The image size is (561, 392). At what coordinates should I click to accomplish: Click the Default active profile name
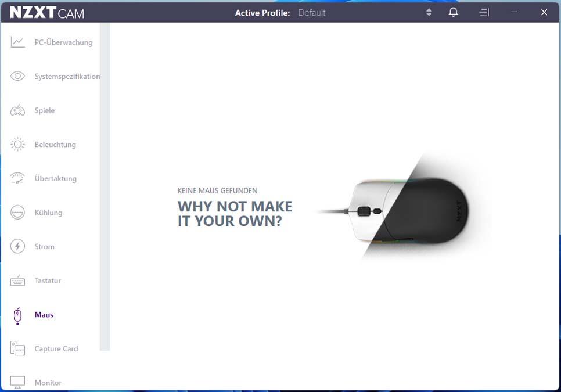coord(312,13)
